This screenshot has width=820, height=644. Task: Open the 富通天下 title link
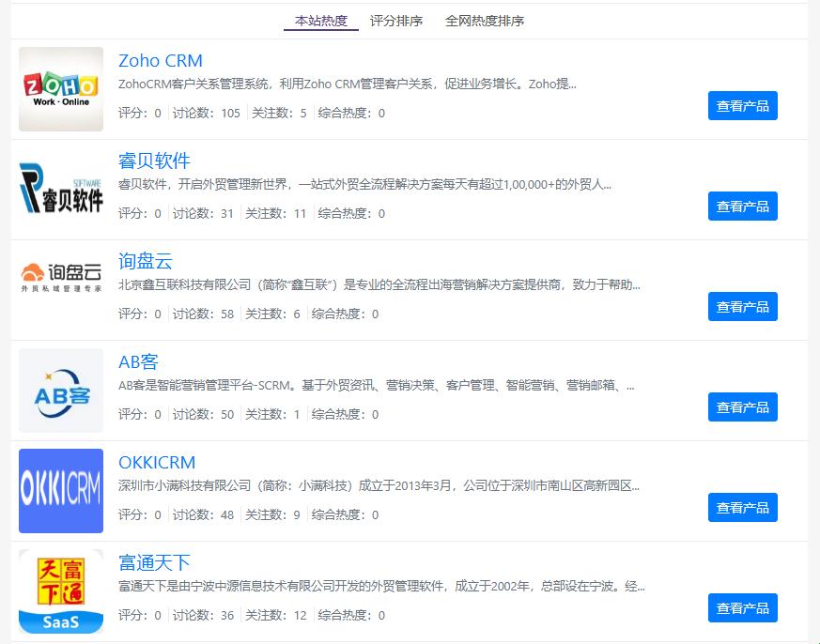(154, 562)
